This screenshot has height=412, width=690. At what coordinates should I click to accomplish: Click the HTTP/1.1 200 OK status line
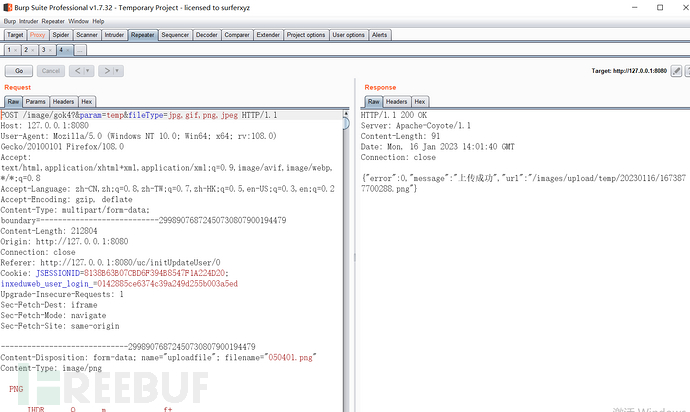(394, 115)
